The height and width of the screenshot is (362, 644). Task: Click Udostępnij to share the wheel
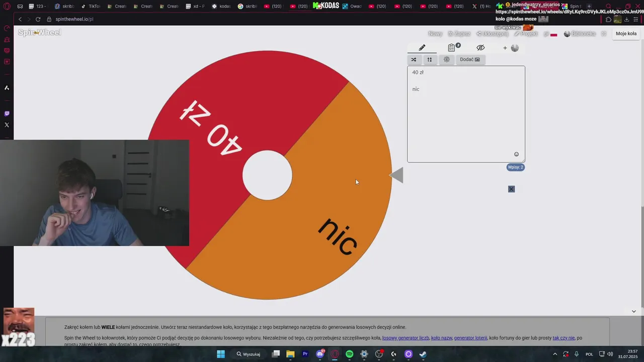click(x=492, y=34)
